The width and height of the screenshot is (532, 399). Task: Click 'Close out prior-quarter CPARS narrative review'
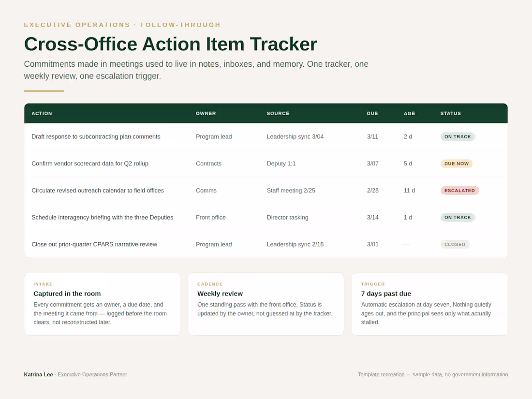[94, 244]
